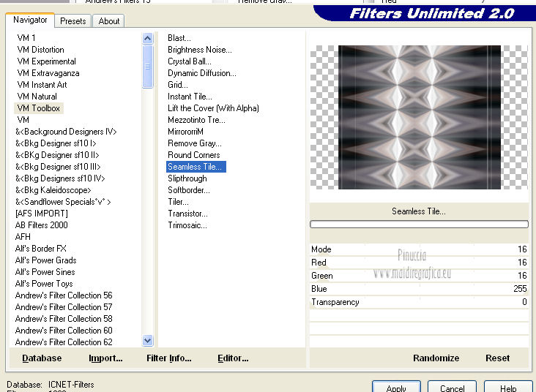The width and height of the screenshot is (536, 392).
Task: Choose the Blast... filter
Action: 179,38
